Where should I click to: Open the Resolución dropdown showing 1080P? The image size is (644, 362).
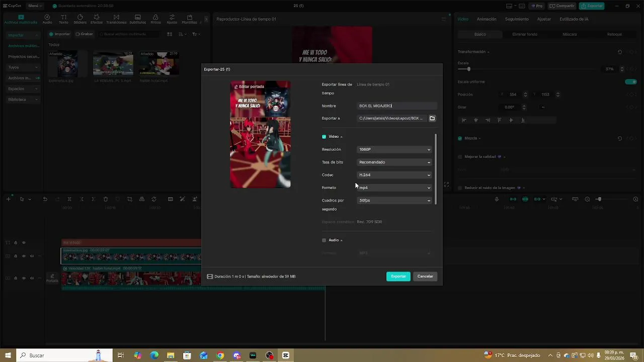394,149
